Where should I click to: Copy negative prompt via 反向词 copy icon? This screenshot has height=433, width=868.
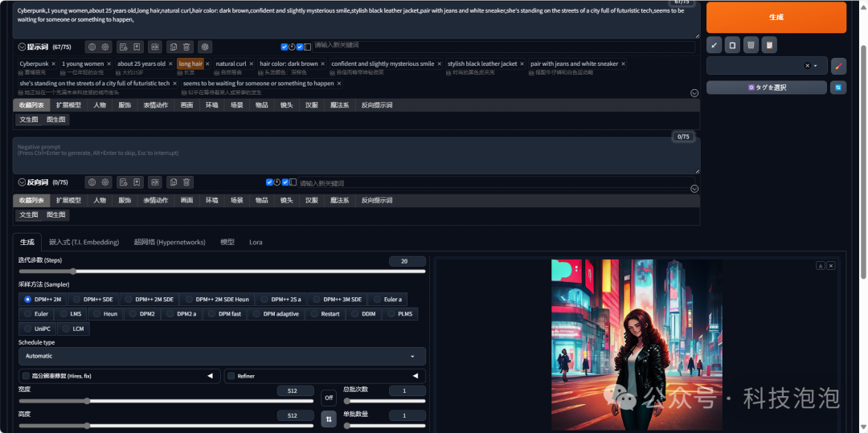[x=174, y=182]
